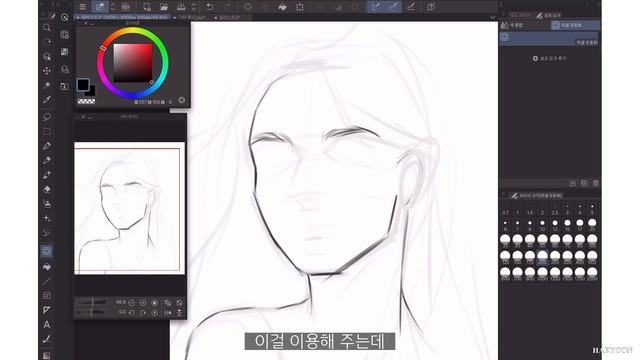Flip canvas horizontally in Navigator panel

(167, 313)
